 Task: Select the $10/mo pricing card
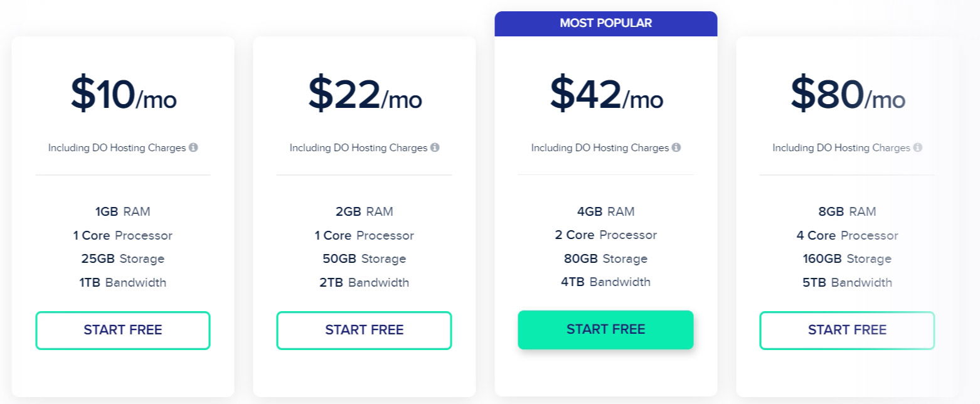pyautogui.click(x=123, y=213)
